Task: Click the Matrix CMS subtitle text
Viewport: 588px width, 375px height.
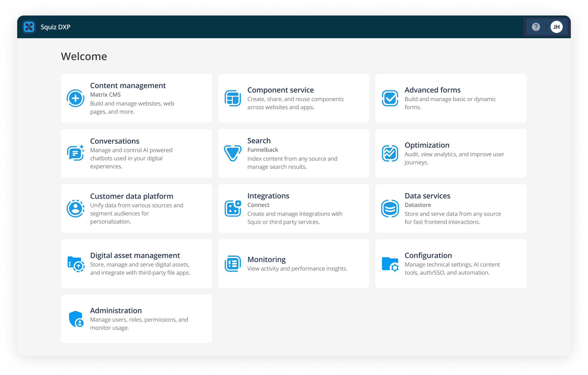Action: (105, 94)
